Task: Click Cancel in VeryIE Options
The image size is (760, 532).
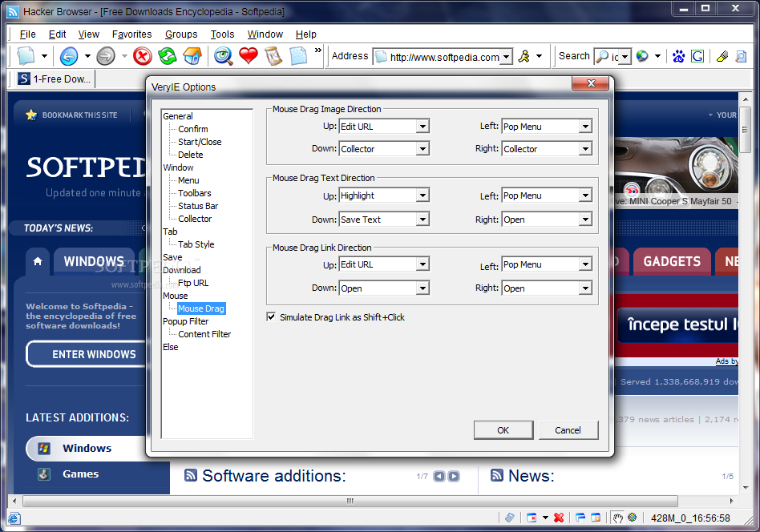Action: pos(568,430)
